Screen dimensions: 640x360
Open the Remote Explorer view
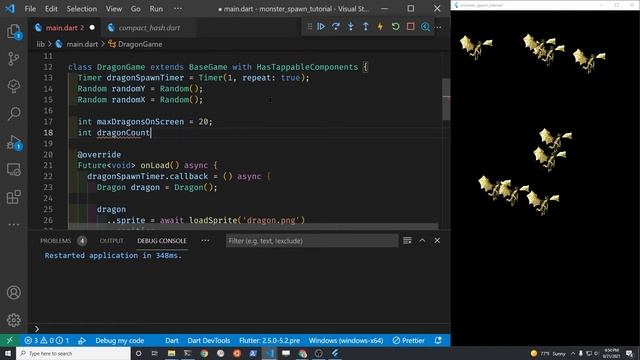click(14, 169)
